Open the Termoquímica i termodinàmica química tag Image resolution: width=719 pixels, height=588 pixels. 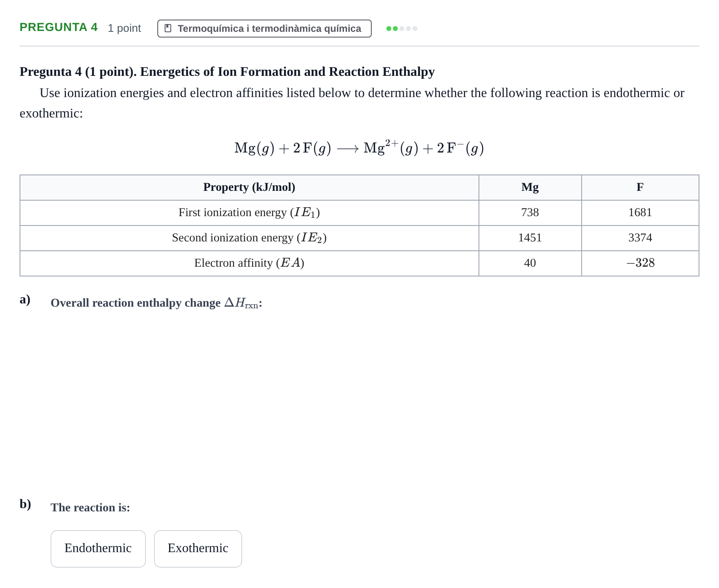point(264,29)
